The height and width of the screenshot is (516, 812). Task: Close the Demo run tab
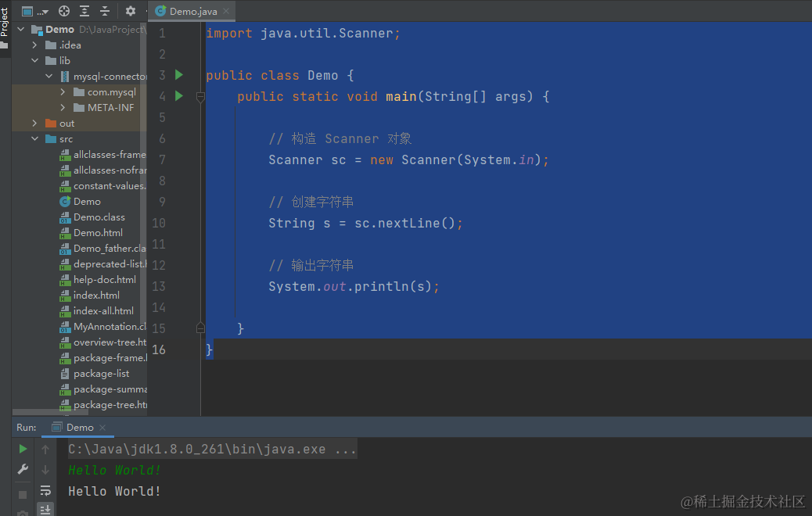coord(102,427)
